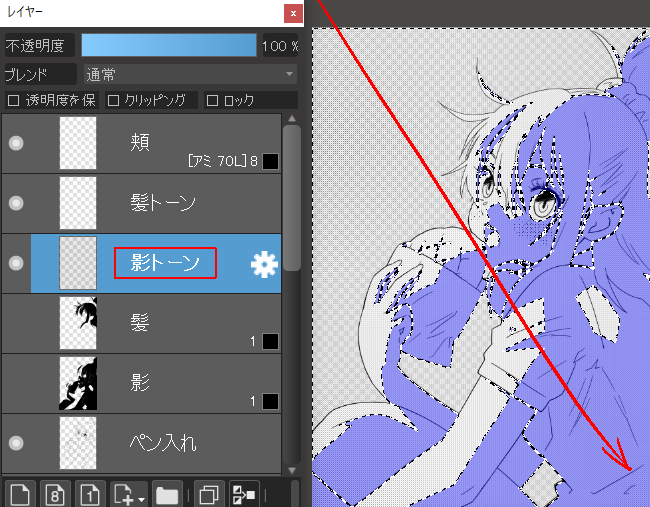Close the レイヤー panel
The image size is (650, 507).
[x=292, y=14]
